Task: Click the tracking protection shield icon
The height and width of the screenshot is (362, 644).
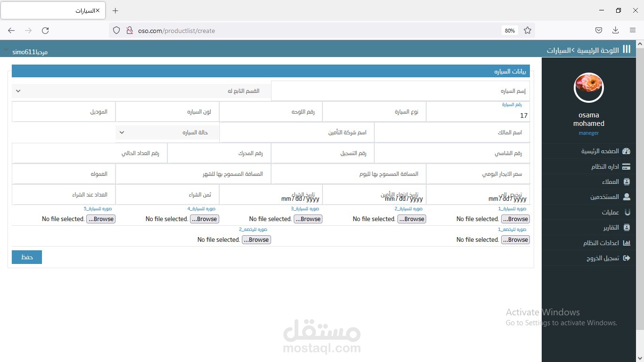Action: click(x=116, y=31)
